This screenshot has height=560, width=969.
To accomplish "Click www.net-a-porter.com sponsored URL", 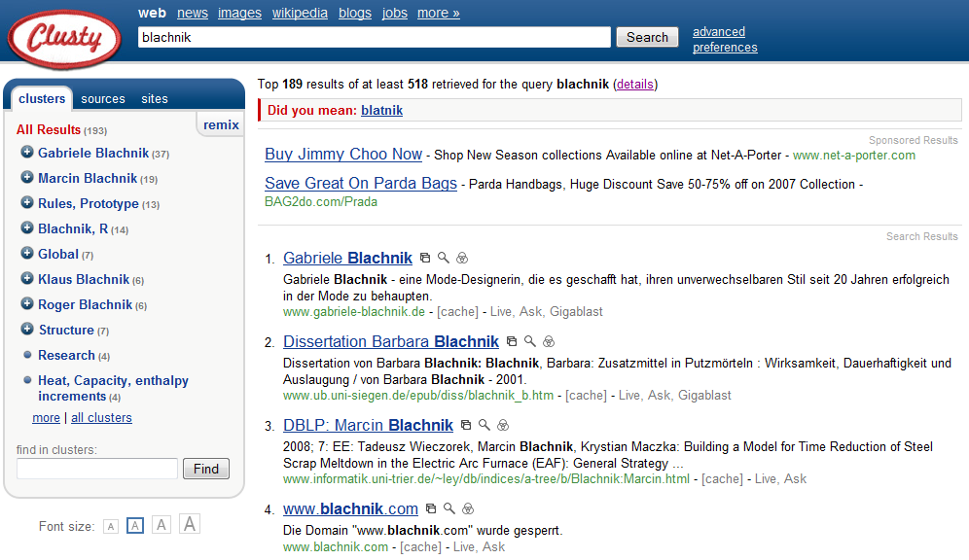I will (x=854, y=155).
